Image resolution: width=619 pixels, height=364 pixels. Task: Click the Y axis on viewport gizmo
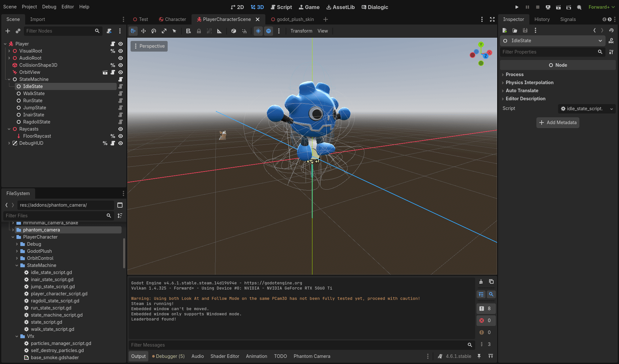pos(481,44)
